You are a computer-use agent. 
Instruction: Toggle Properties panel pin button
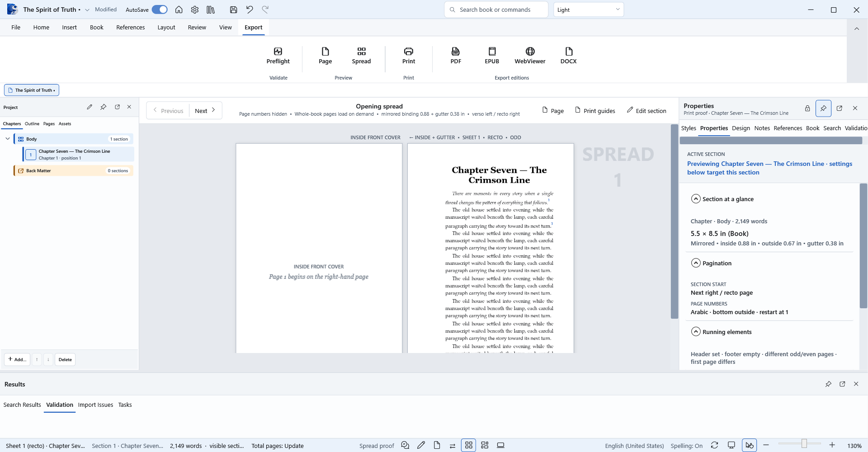click(823, 108)
